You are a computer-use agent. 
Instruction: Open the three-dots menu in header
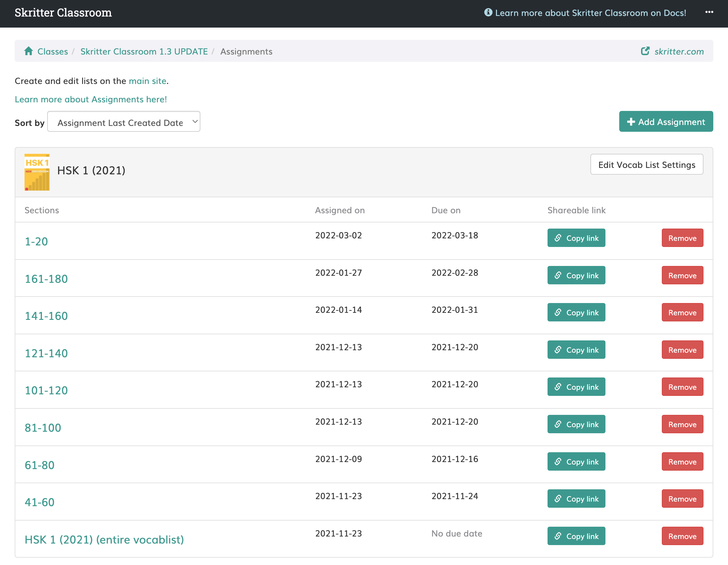[709, 12]
